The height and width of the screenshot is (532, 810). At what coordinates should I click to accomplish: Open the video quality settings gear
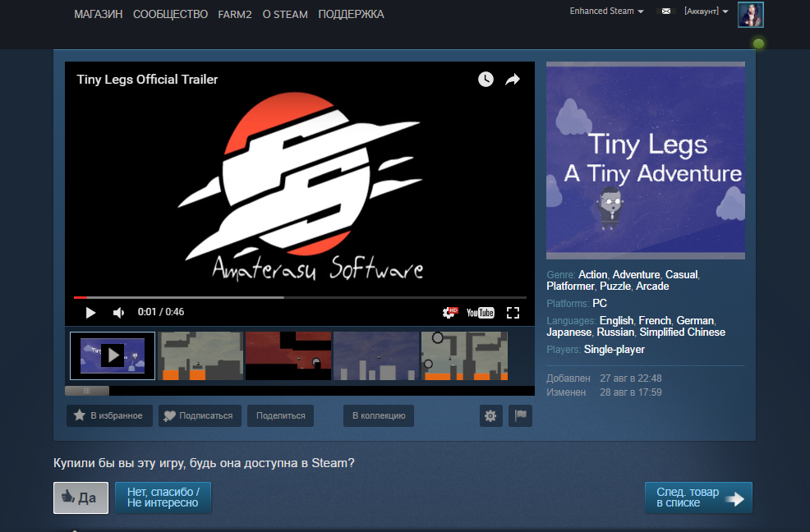449,313
